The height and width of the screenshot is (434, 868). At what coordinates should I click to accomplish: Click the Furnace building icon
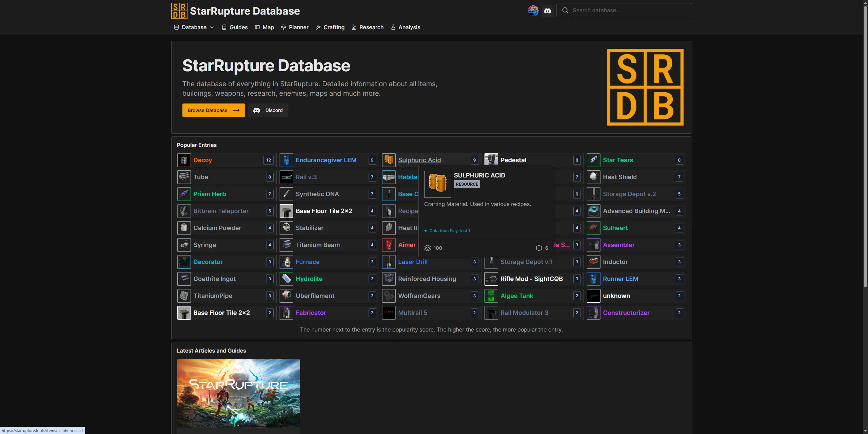[287, 262]
